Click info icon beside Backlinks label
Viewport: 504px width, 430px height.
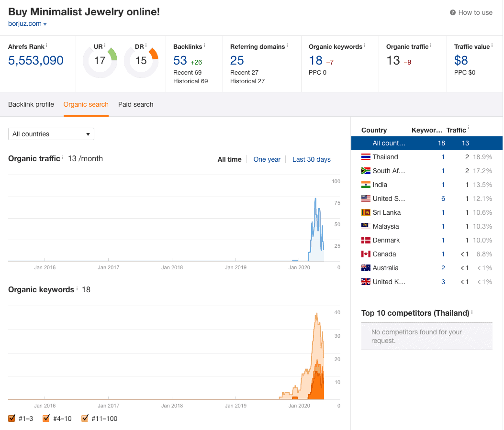pos(204,45)
